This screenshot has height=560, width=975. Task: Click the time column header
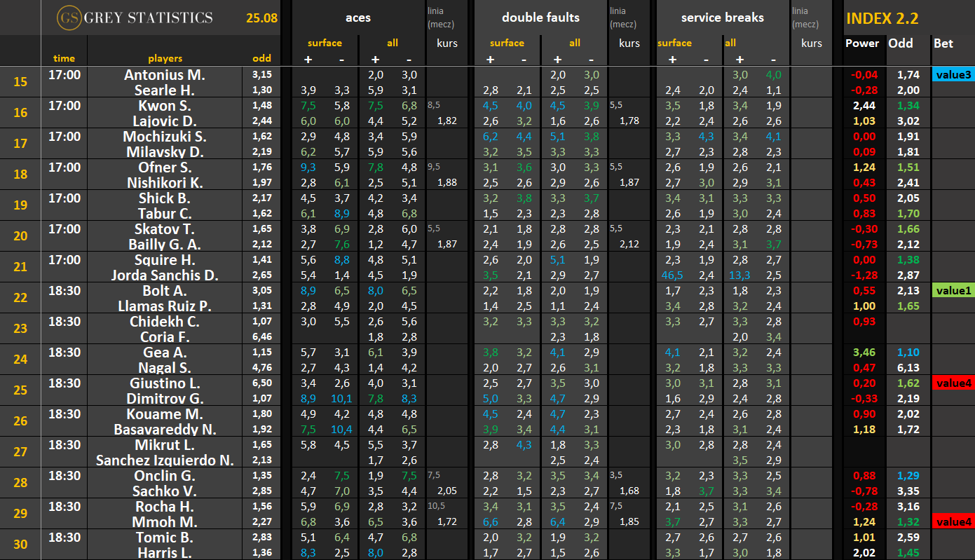coord(64,58)
